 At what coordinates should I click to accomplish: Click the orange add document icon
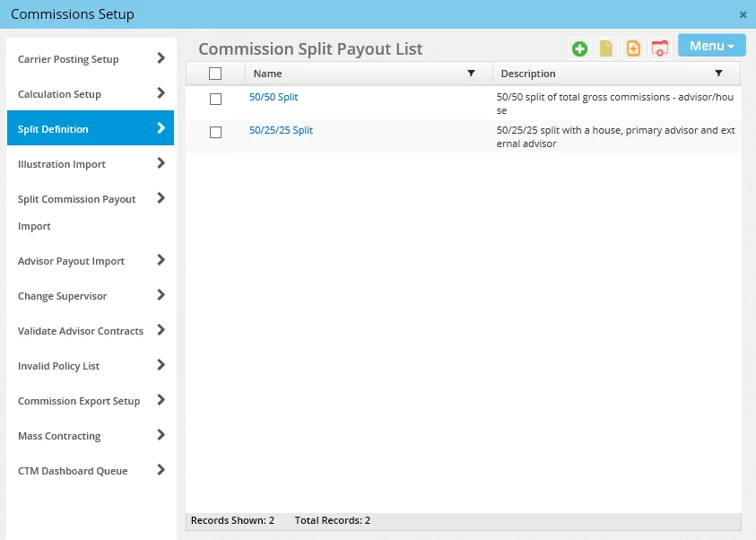pyautogui.click(x=633, y=47)
